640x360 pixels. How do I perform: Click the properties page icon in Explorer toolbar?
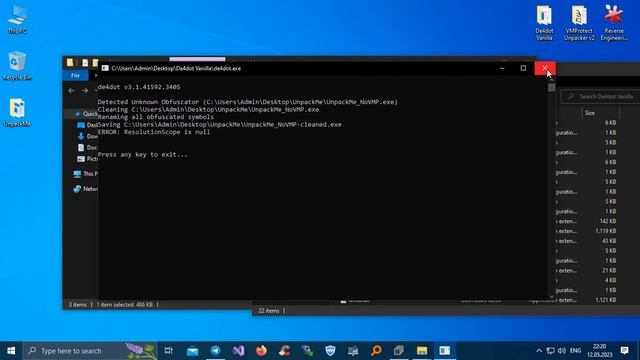pos(85,62)
